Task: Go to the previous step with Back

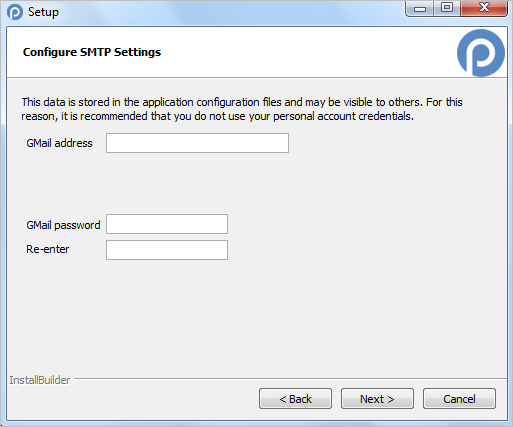Action: click(x=295, y=398)
